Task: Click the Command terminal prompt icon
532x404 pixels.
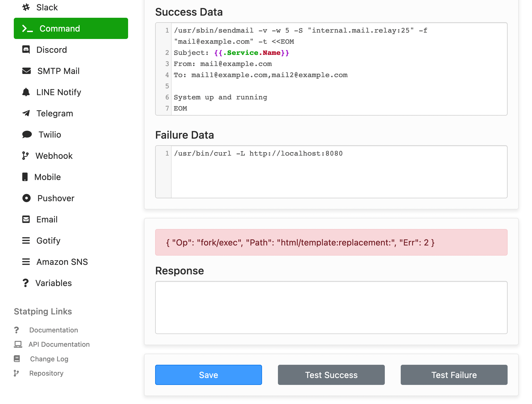Action: tap(27, 29)
